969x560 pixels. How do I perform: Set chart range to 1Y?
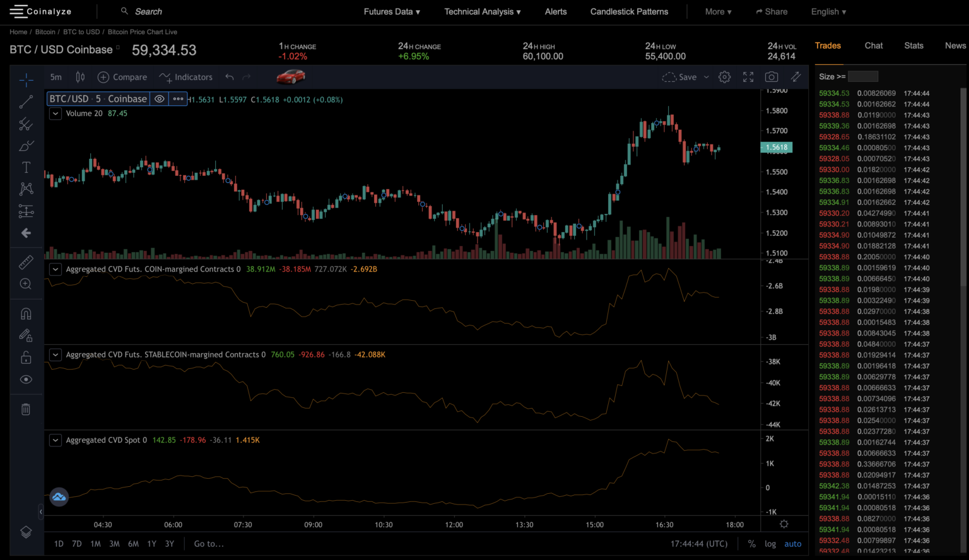[151, 544]
